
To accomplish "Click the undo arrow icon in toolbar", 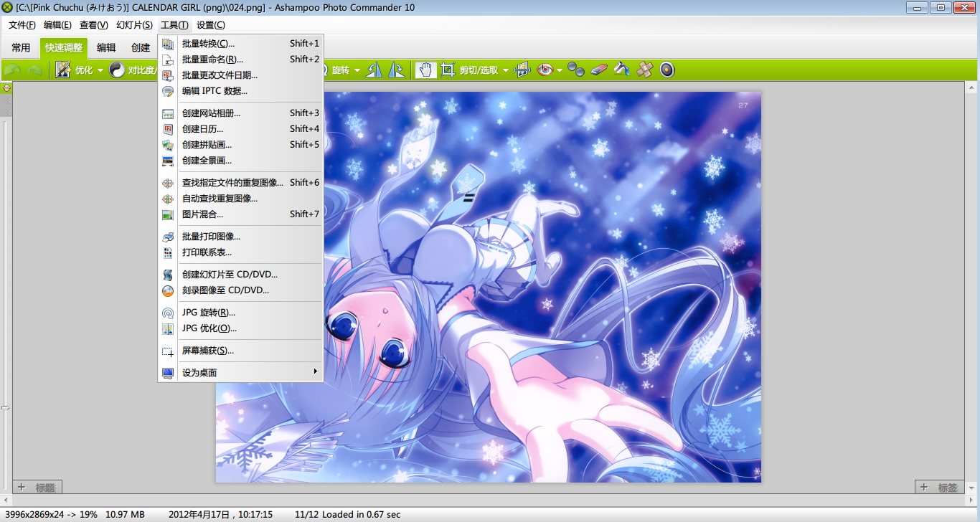I will pos(12,70).
